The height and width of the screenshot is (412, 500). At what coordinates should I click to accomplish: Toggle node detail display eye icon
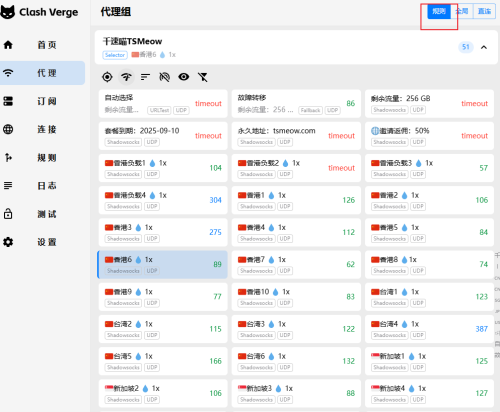(x=184, y=77)
